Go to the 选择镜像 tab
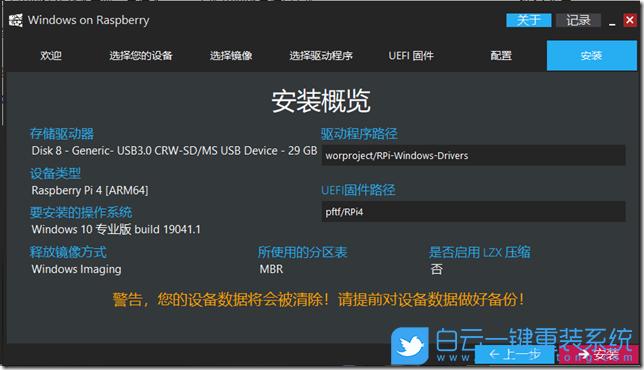644x370 pixels. tap(231, 55)
